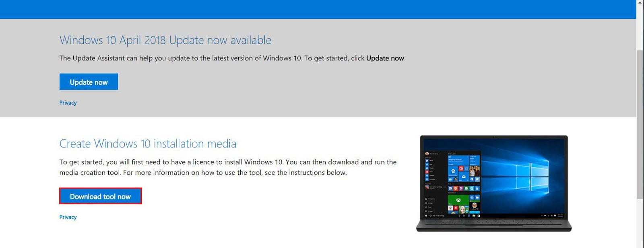Viewport: 644px width, 248px height.
Task: Click the Download tool now button
Action: (100, 196)
